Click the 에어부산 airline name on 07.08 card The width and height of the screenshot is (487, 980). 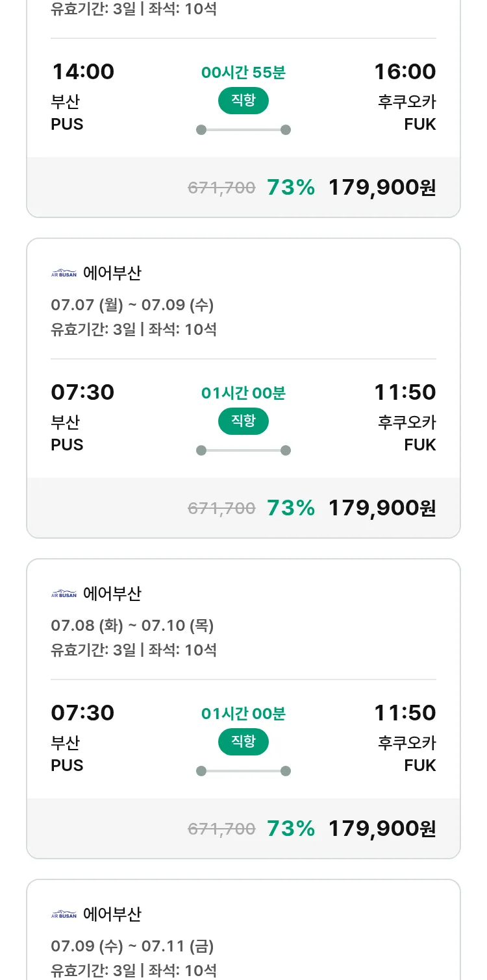point(112,594)
